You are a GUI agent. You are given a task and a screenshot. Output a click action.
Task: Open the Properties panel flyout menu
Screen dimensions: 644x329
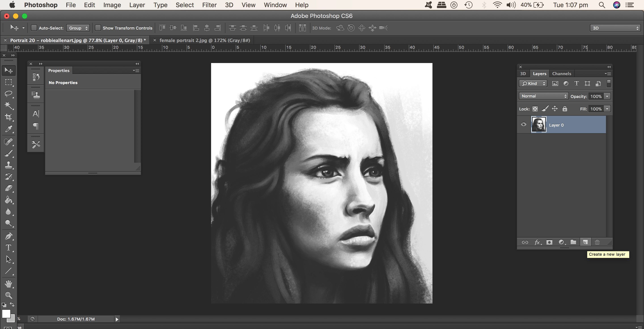136,70
